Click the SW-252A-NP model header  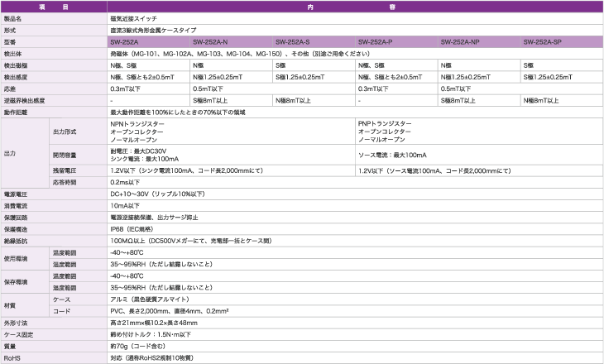(460, 41)
